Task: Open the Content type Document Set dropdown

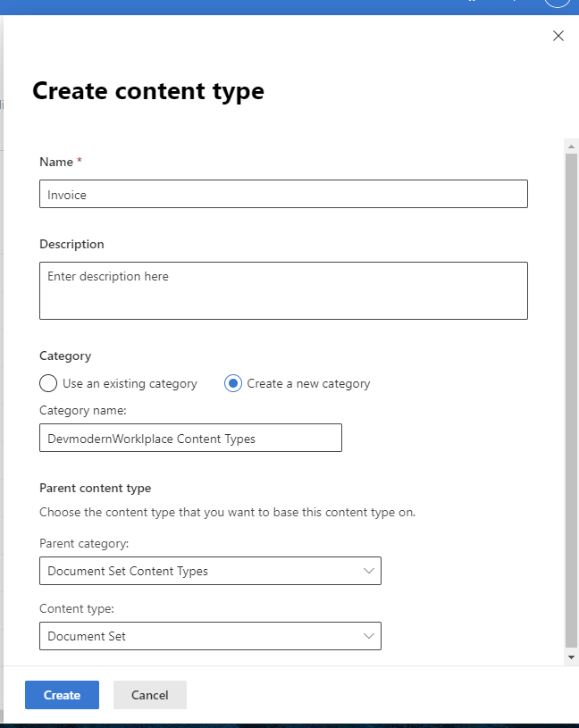Action: 210,636
